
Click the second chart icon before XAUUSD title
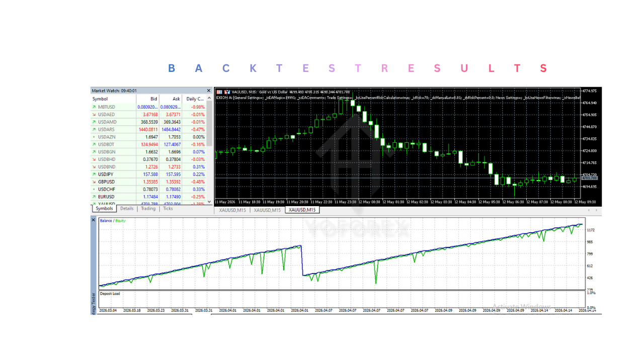pos(227,92)
